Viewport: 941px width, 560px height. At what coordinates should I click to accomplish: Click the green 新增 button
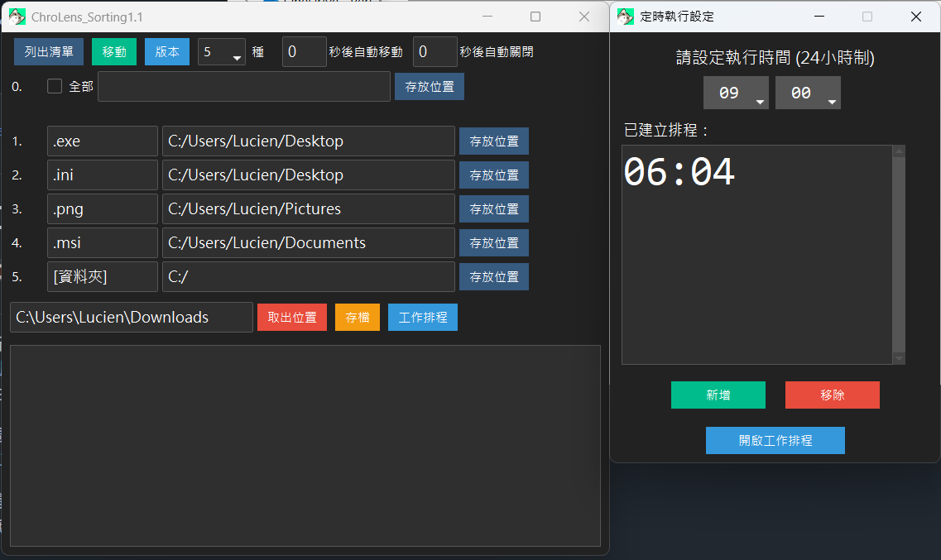pyautogui.click(x=718, y=395)
